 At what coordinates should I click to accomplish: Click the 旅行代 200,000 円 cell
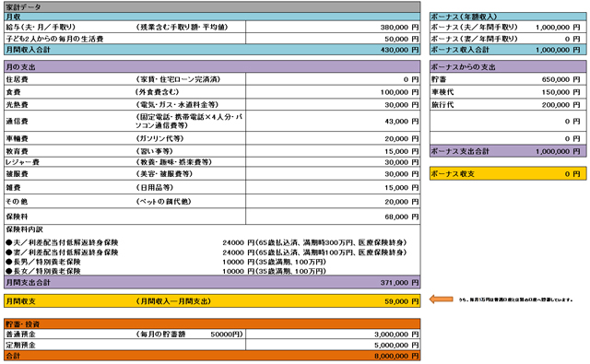[508, 105]
